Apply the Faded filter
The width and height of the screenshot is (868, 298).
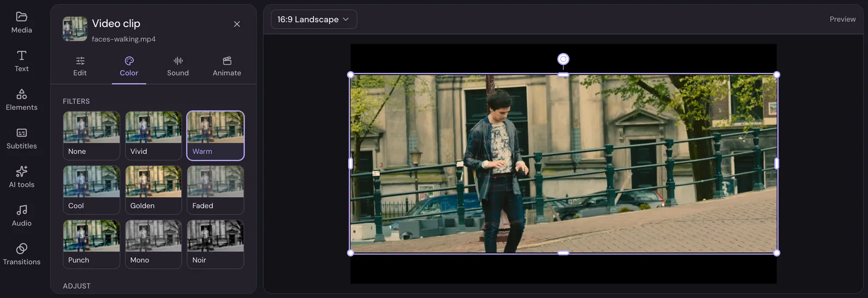215,190
